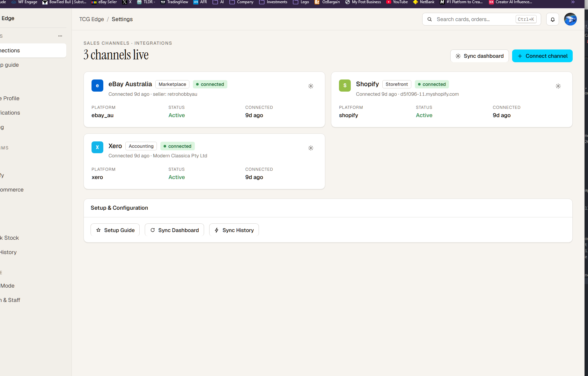
Task: Click the connected badge on eBay Australia
Action: [x=210, y=84]
